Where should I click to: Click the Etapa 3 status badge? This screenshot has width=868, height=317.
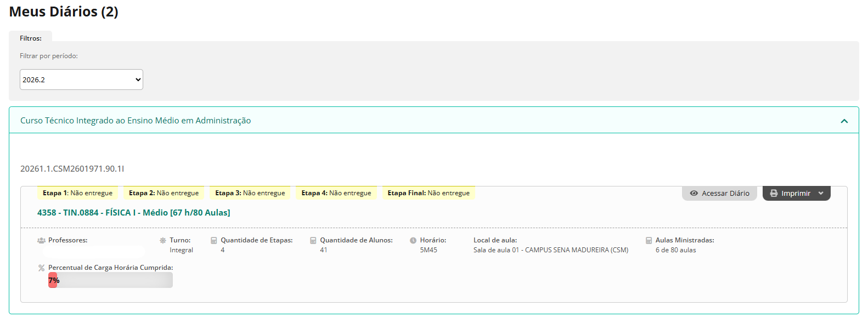(250, 193)
